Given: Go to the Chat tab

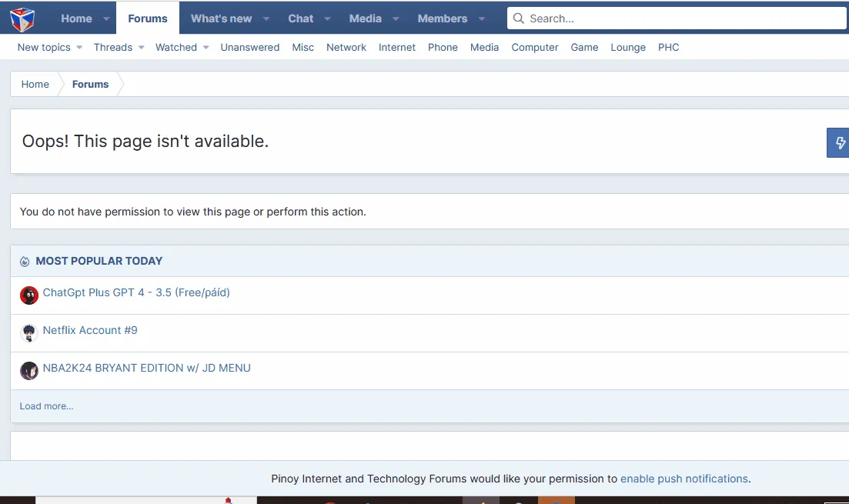Looking at the screenshot, I should tap(300, 18).
